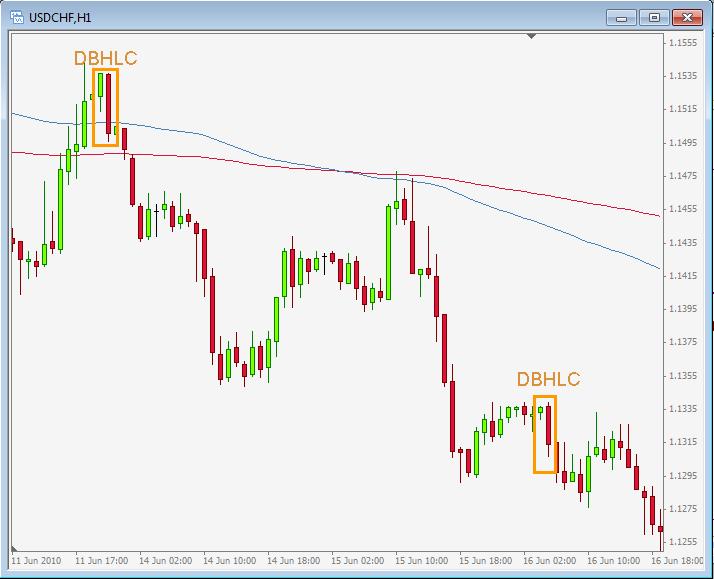Click the 1.1455 price axis label
This screenshot has width=714, height=579.
click(x=683, y=209)
